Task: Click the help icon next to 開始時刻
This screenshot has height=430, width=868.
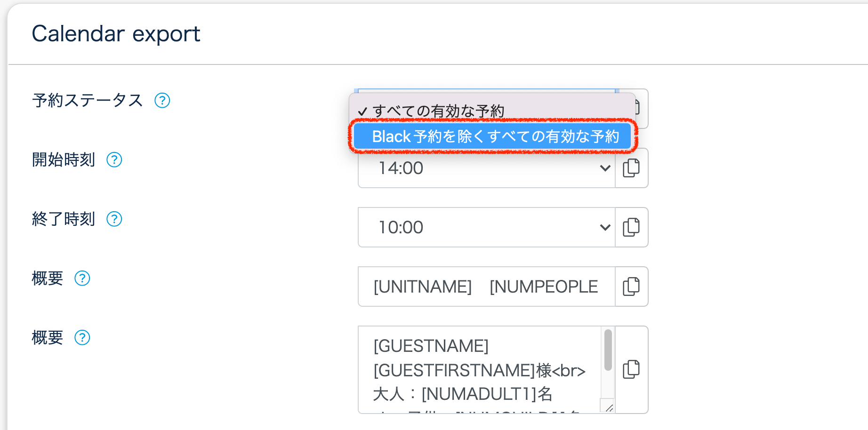Action: point(114,160)
